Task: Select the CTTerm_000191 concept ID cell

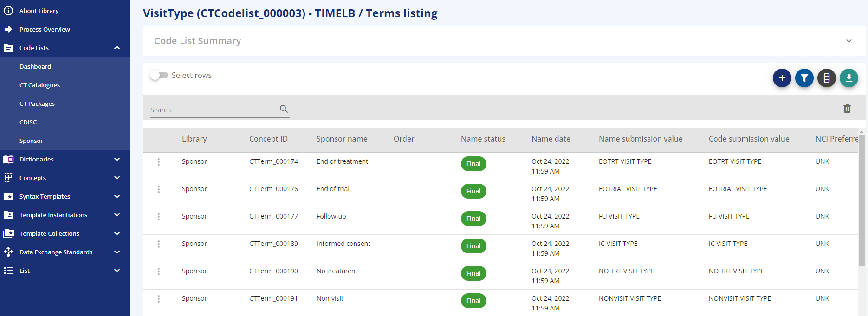Action: [273, 298]
